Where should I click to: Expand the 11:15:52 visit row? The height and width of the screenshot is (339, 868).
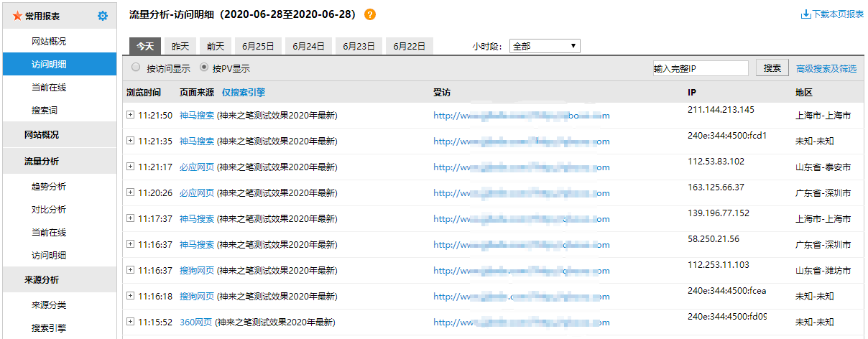(x=130, y=322)
